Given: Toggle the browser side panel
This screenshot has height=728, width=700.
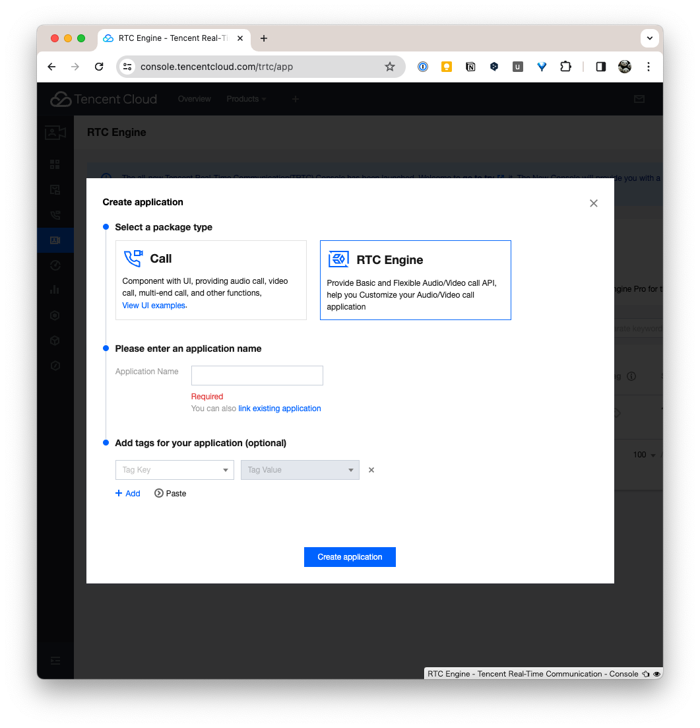Looking at the screenshot, I should coord(600,67).
